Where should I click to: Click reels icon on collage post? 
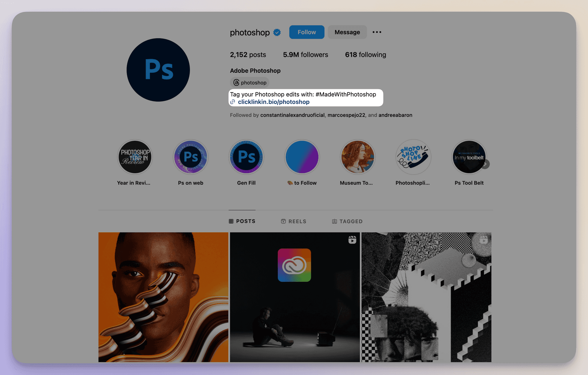click(x=484, y=240)
